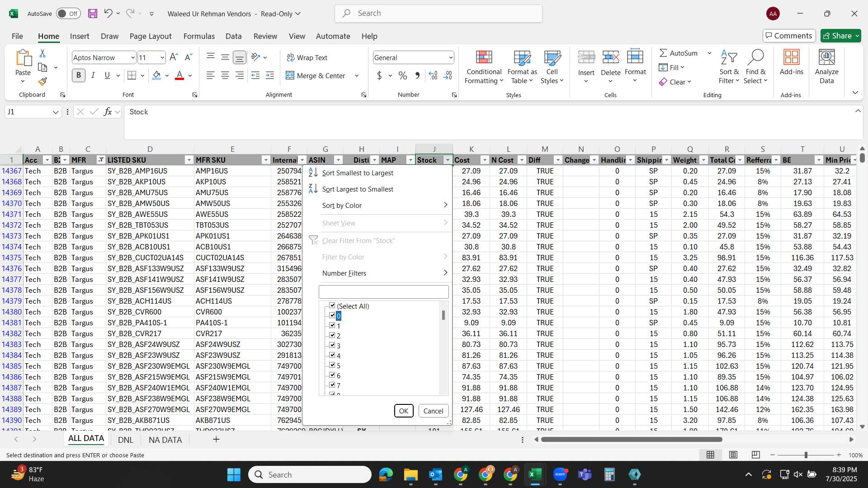The image size is (868, 488).
Task: Click the Undo arrow icon
Action: coord(108,14)
